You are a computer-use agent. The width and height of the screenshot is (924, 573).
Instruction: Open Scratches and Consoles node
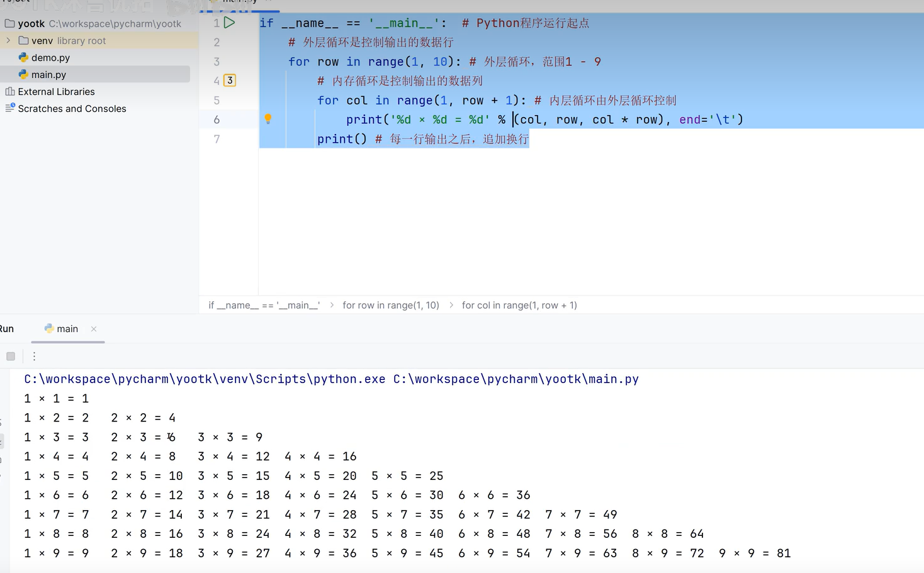pos(72,108)
